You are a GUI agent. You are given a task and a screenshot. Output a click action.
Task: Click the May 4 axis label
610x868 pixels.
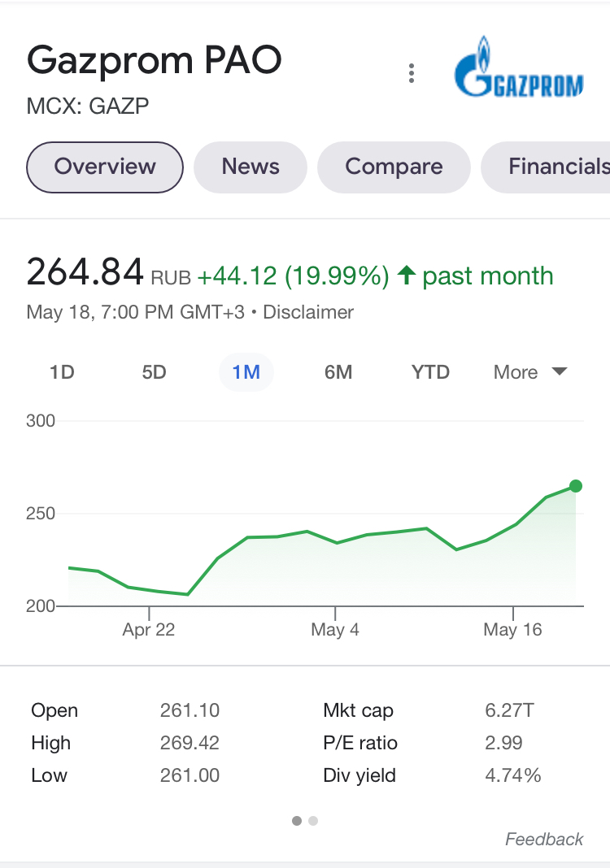point(335,629)
